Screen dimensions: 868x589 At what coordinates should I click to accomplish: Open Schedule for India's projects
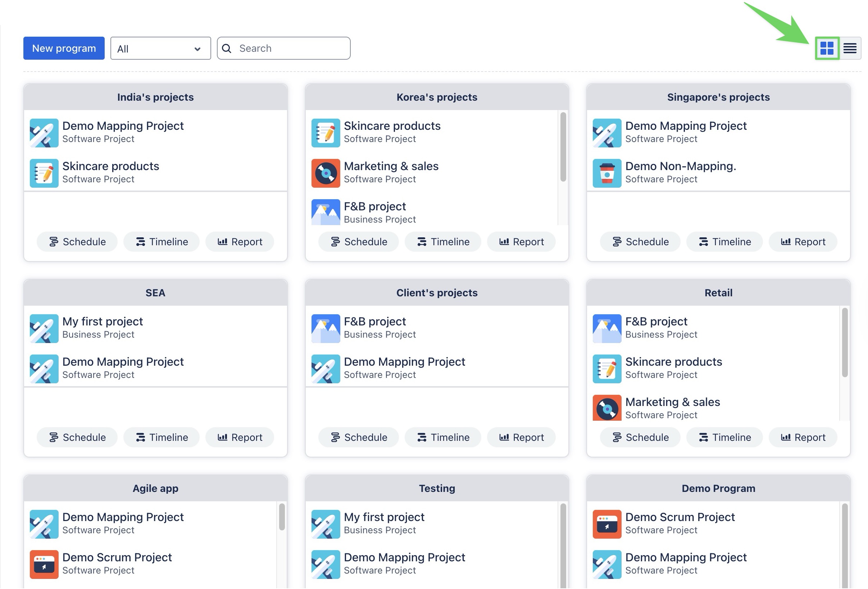coord(77,242)
